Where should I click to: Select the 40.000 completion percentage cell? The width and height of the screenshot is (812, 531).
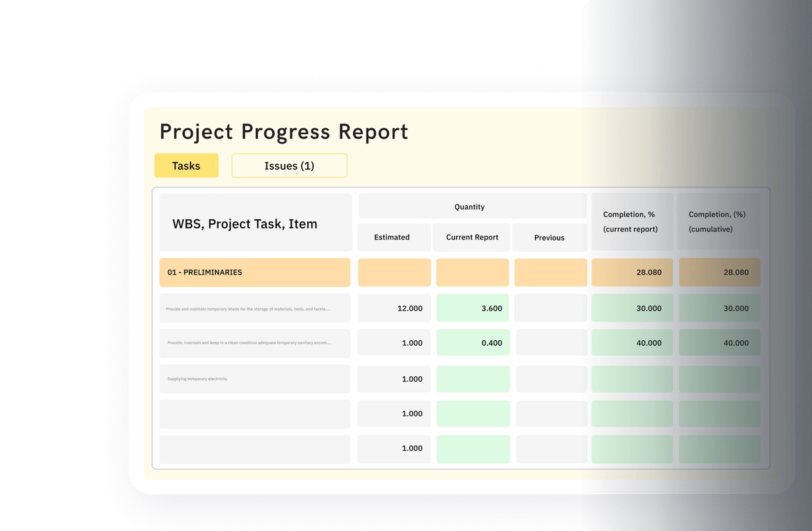pyautogui.click(x=631, y=342)
